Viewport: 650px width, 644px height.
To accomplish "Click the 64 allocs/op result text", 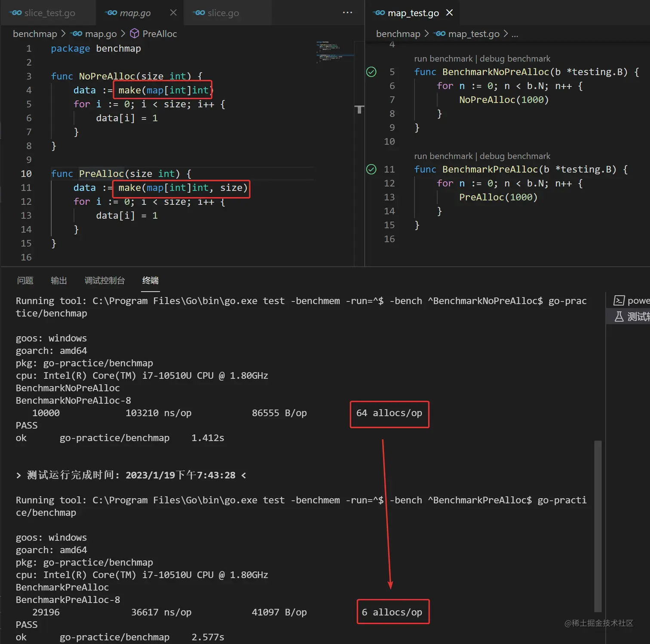I will tap(389, 413).
